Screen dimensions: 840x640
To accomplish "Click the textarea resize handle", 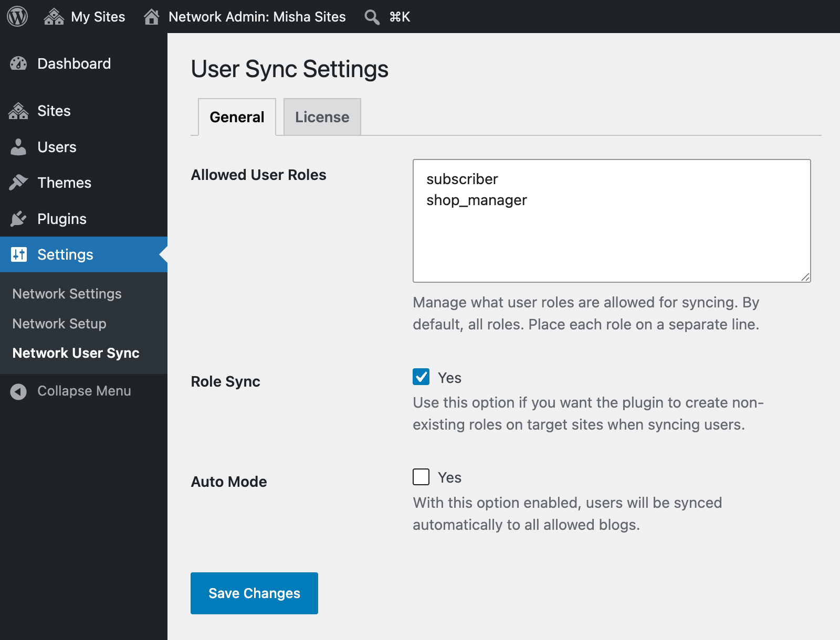I will tap(805, 277).
